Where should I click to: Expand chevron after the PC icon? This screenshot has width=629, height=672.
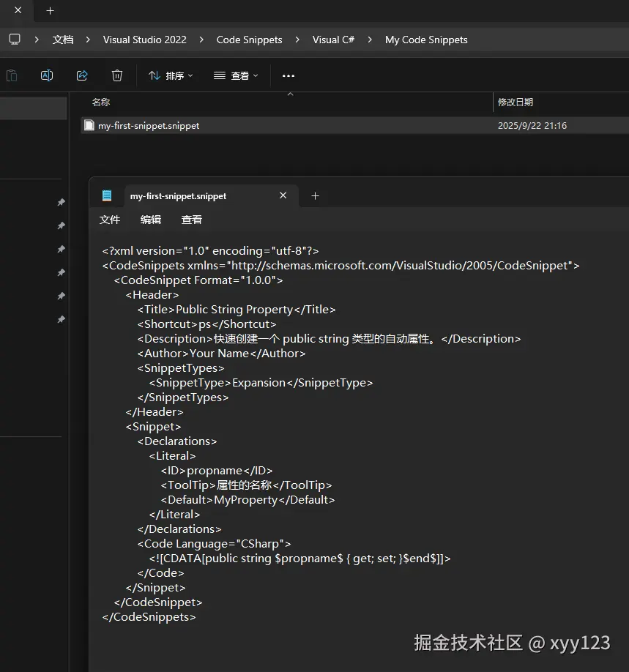(x=37, y=40)
